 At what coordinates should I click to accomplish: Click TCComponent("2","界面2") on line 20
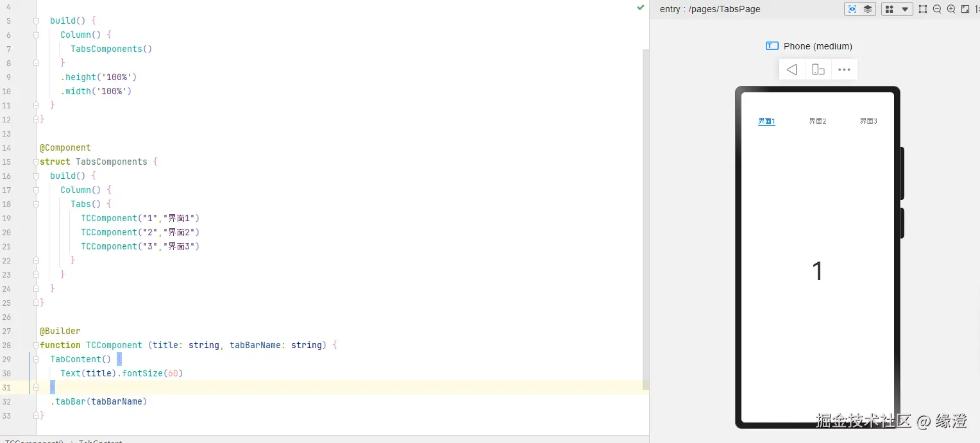(140, 232)
